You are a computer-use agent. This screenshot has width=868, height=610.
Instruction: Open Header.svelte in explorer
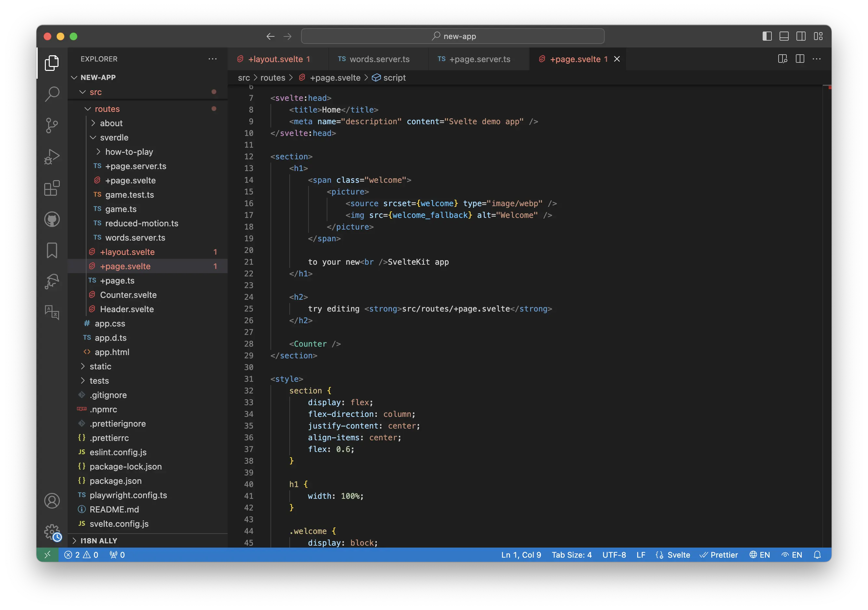click(x=148, y=309)
